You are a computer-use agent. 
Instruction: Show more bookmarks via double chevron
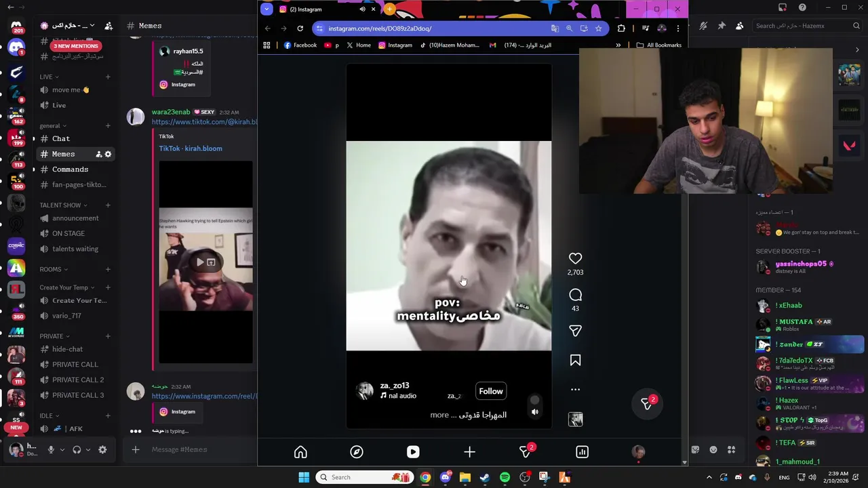coord(618,45)
